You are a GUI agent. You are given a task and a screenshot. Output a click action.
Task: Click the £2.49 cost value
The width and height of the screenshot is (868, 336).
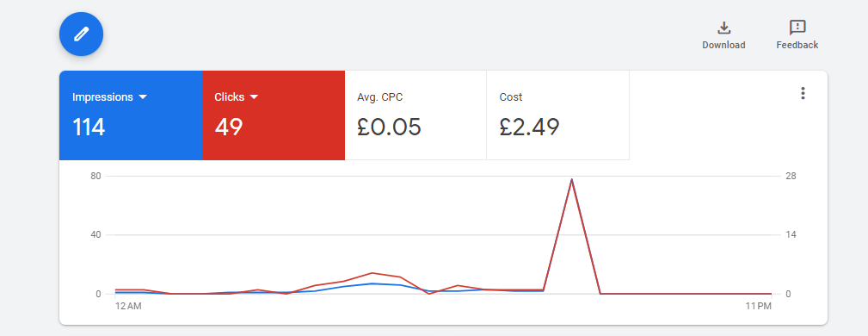pyautogui.click(x=529, y=127)
